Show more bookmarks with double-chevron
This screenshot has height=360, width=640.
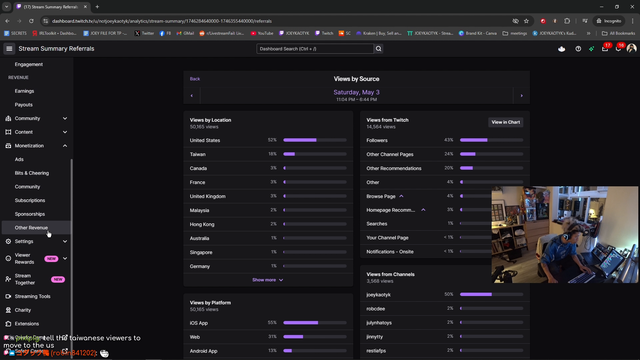point(589,33)
